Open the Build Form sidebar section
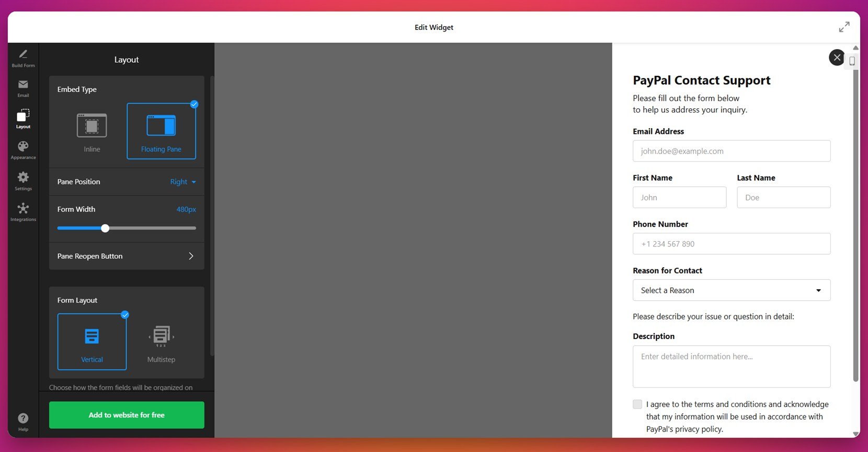Viewport: 868px width, 452px height. coord(23,58)
